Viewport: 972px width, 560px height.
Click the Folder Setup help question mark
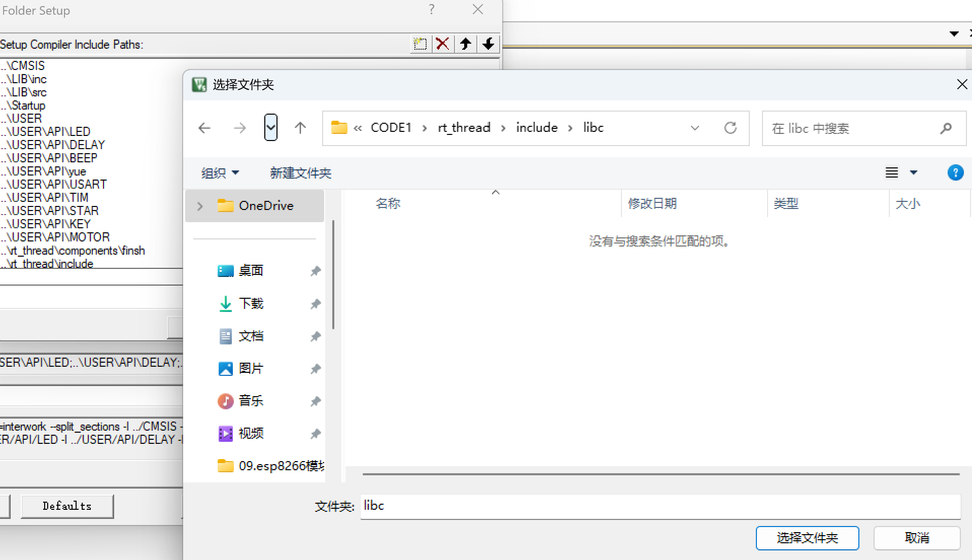pyautogui.click(x=431, y=10)
